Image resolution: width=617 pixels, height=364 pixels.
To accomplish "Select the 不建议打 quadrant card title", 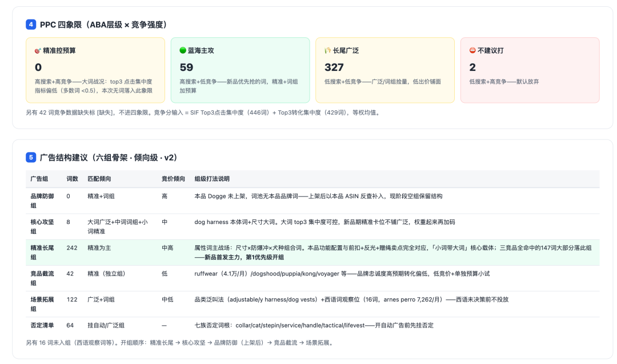I will [491, 50].
